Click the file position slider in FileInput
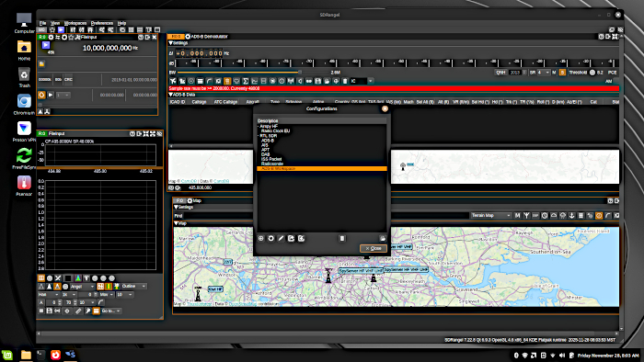This screenshot has height=362, width=644. [98, 105]
